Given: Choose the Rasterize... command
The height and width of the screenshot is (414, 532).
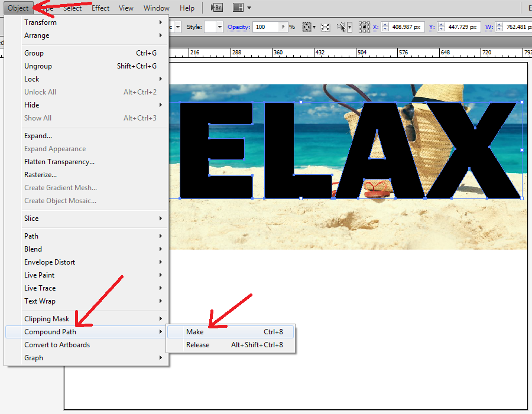Looking at the screenshot, I should pos(87,175).
